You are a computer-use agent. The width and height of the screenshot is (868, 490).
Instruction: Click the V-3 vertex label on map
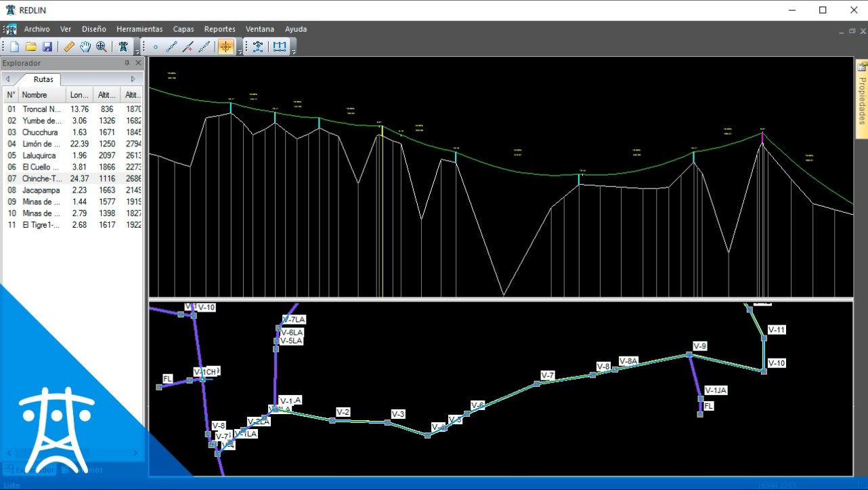click(398, 414)
